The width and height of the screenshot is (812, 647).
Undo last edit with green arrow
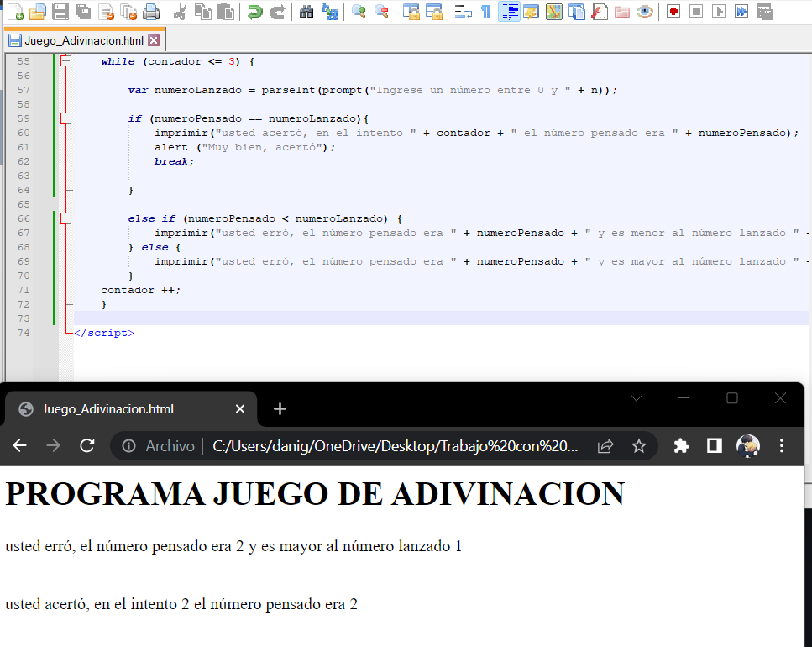(x=254, y=12)
